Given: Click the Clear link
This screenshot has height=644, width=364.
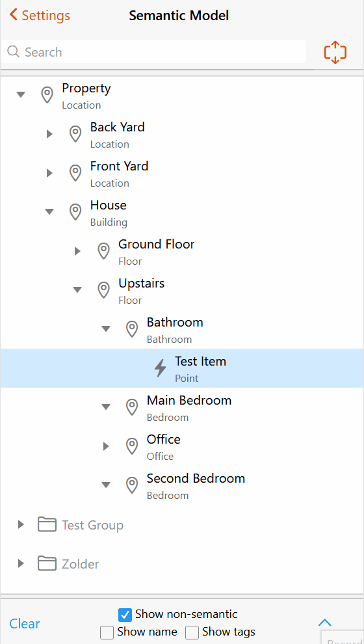Looking at the screenshot, I should (25, 623).
